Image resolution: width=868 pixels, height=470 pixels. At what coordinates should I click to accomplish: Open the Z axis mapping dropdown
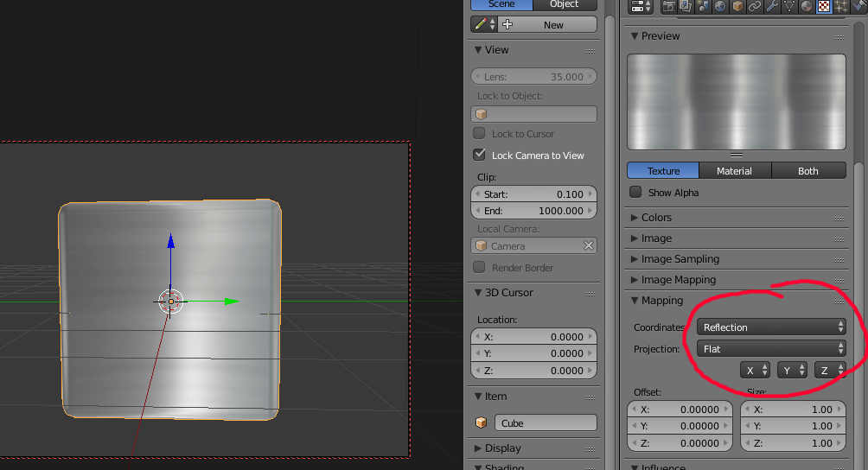[x=829, y=370]
